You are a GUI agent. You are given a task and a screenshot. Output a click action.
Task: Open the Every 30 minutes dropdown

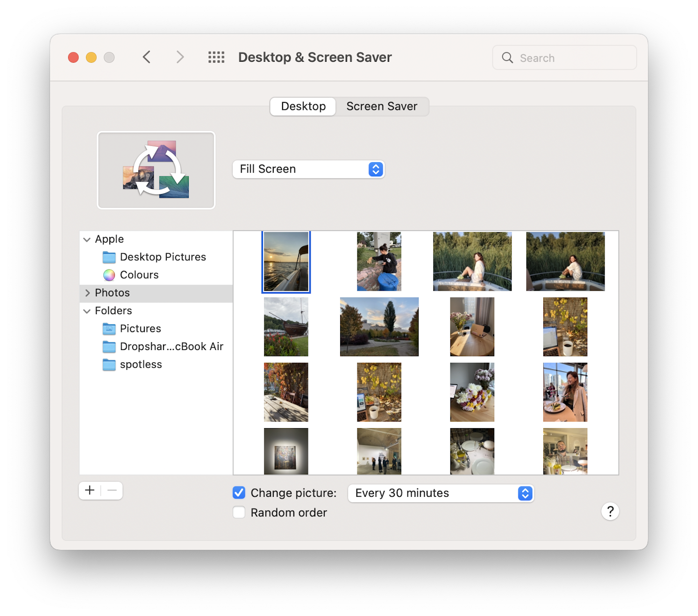(x=440, y=493)
